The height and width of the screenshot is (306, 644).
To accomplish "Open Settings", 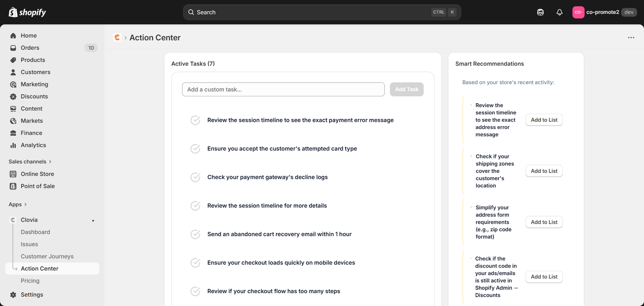I will (52, 295).
